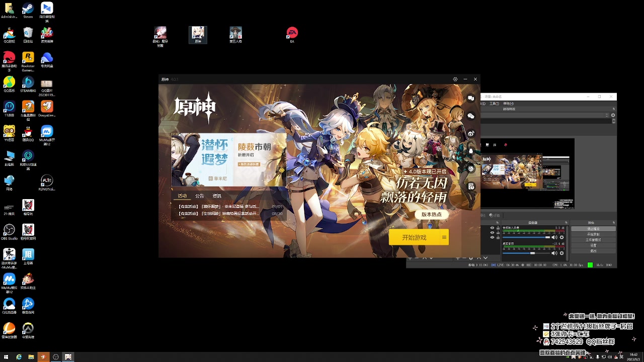Toggle the second source eye visibility in OBS

coord(492,232)
